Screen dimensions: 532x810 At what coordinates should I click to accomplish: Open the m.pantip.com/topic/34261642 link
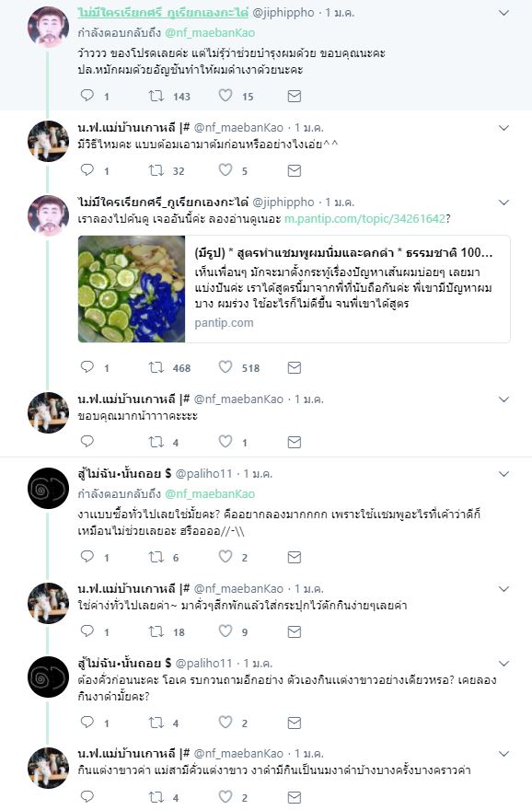point(364,218)
